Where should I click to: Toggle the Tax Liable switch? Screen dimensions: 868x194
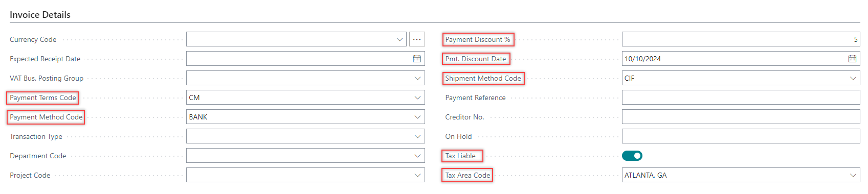(632, 156)
